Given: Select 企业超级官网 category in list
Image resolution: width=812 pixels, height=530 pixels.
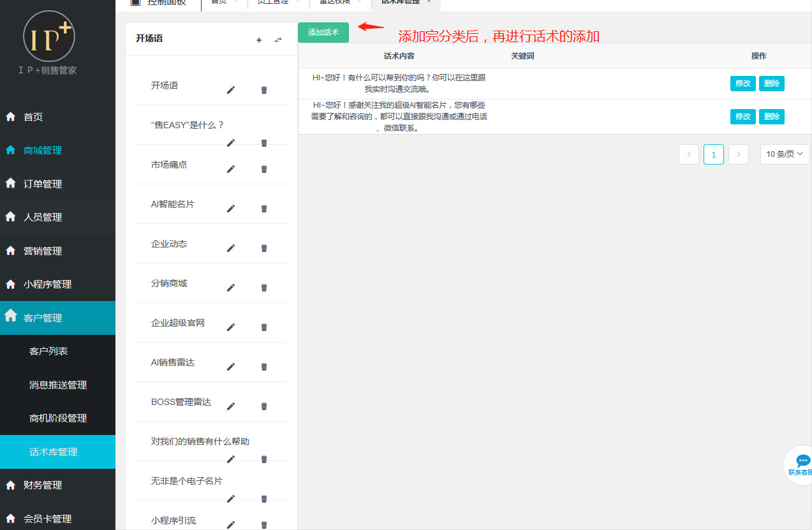Looking at the screenshot, I should click(x=178, y=323).
